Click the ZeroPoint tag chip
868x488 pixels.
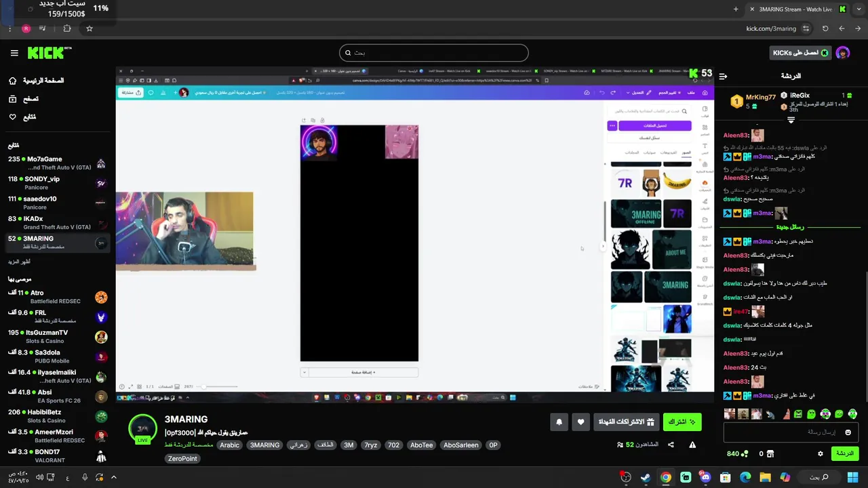tap(183, 459)
